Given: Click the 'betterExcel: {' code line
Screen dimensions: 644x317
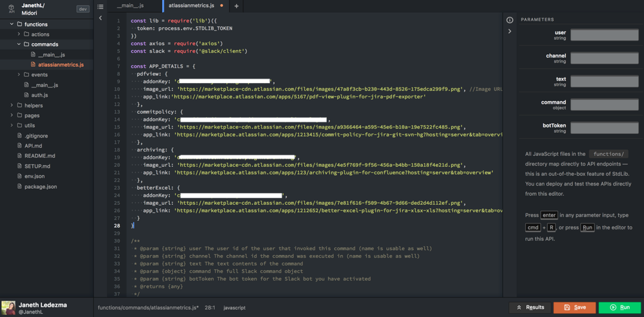Looking at the screenshot, I should [158, 187].
